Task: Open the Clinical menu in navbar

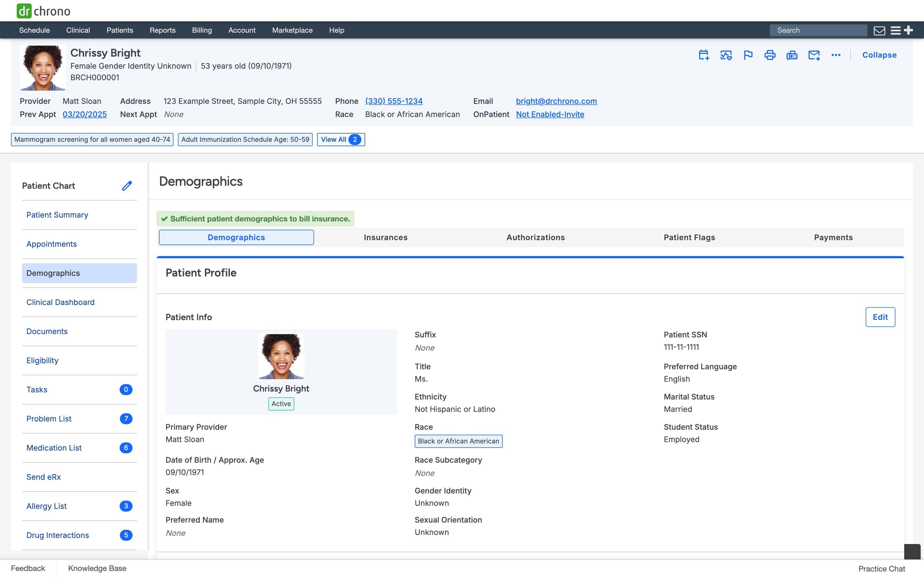Action: (x=78, y=30)
